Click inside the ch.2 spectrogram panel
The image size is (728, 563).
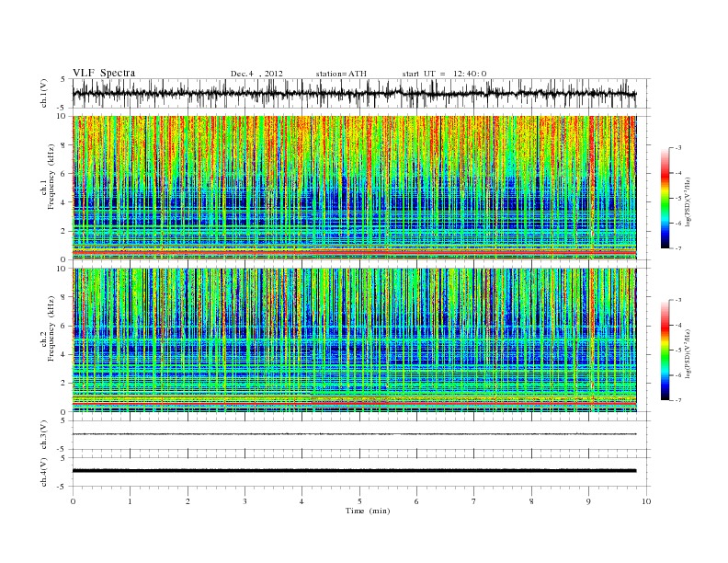coord(354,339)
